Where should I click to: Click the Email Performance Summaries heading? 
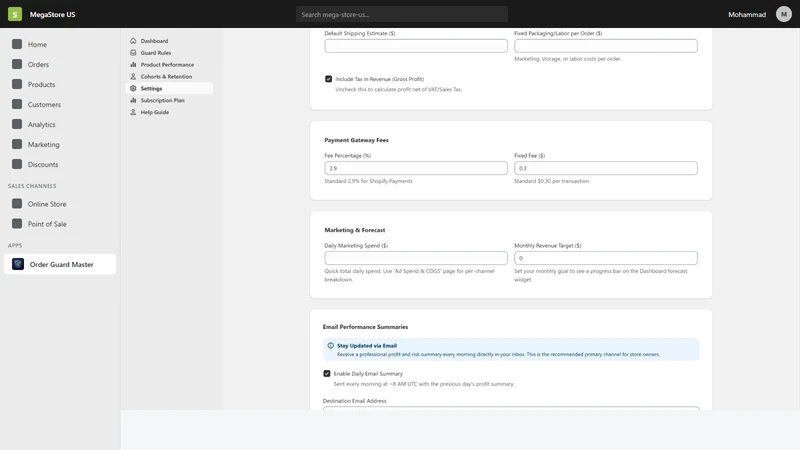tap(365, 327)
